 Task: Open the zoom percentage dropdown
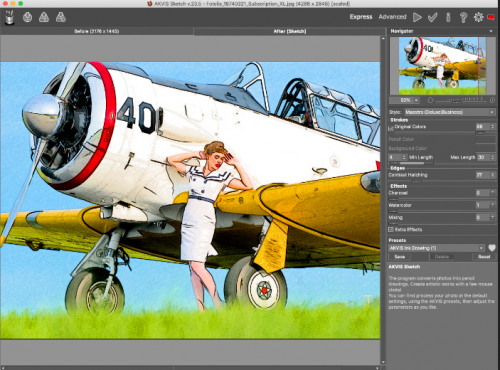[x=416, y=100]
